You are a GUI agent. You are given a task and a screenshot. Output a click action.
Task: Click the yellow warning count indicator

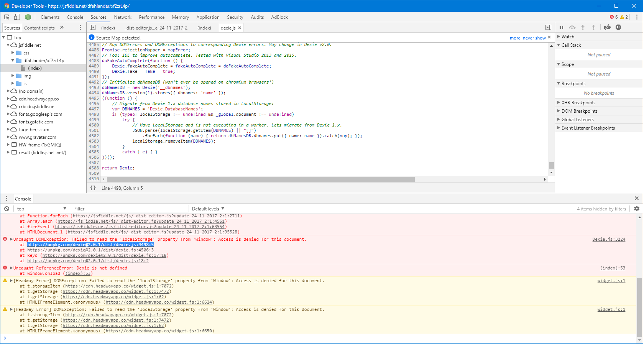[x=624, y=17]
